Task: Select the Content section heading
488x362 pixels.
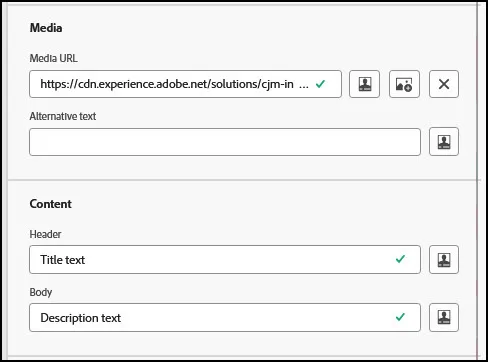Action: pyautogui.click(x=51, y=204)
